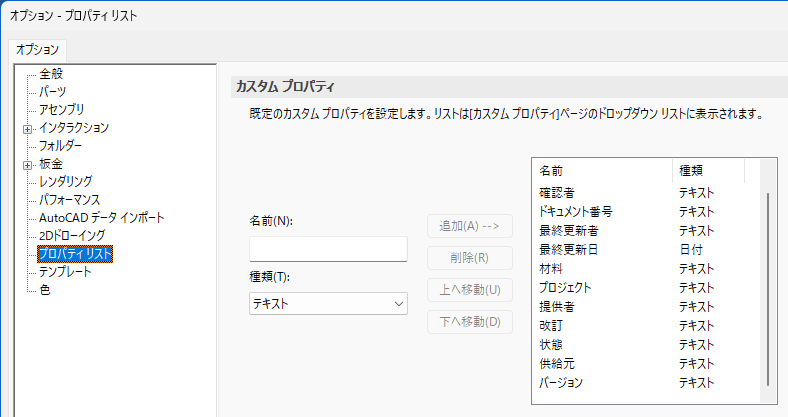
Task: Select 板金 tree item
Action: click(51, 164)
